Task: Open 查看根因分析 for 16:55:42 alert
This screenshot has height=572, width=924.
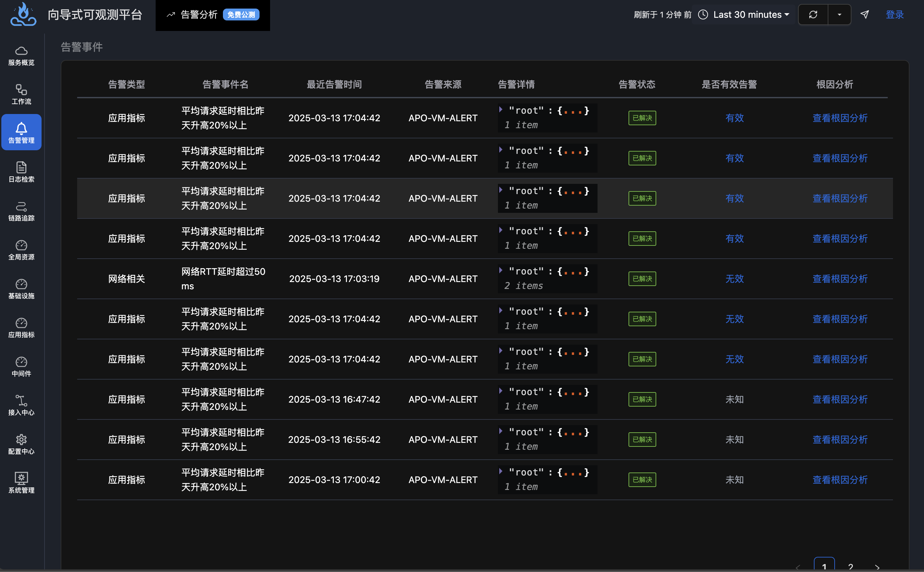Action: pyautogui.click(x=840, y=440)
